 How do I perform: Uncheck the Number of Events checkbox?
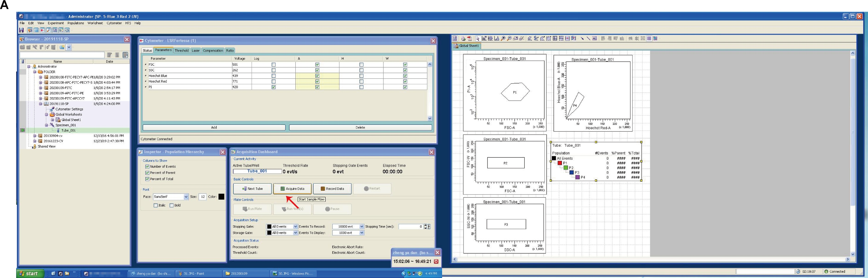pyautogui.click(x=147, y=166)
